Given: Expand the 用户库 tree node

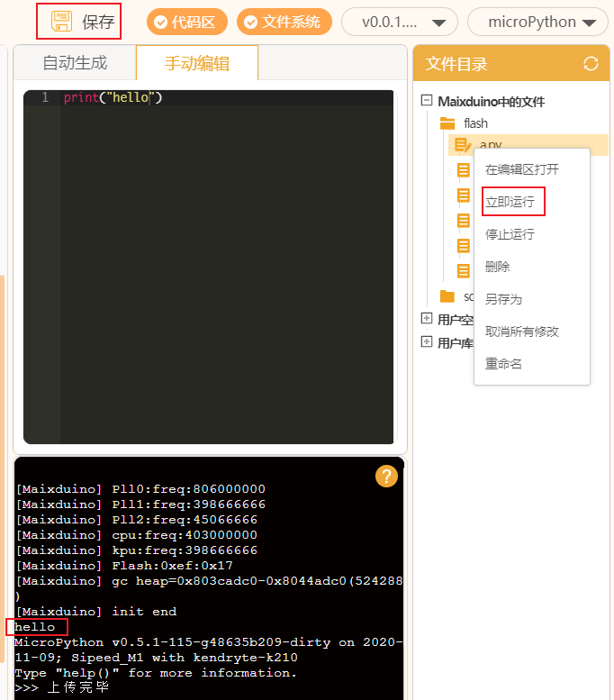Looking at the screenshot, I should 427,342.
